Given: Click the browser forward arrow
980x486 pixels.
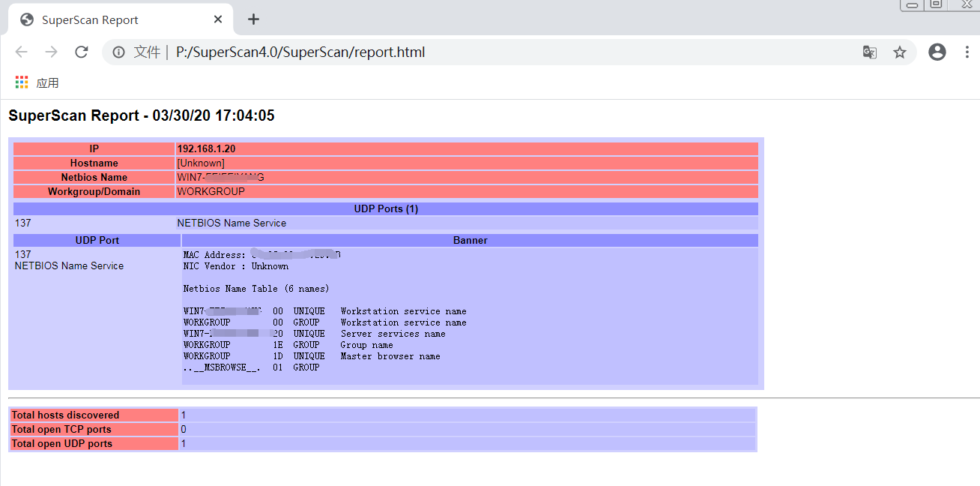Looking at the screenshot, I should point(51,52).
